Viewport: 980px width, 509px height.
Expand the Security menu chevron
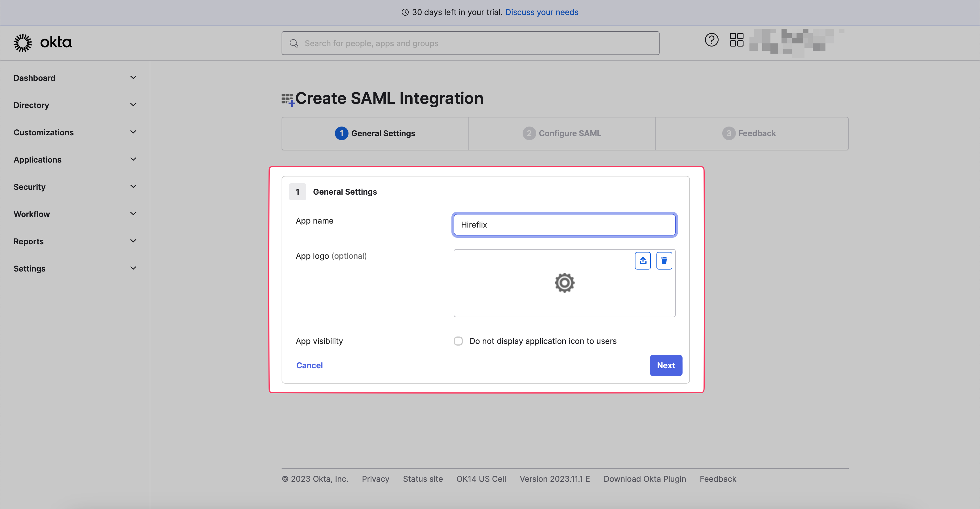click(133, 186)
